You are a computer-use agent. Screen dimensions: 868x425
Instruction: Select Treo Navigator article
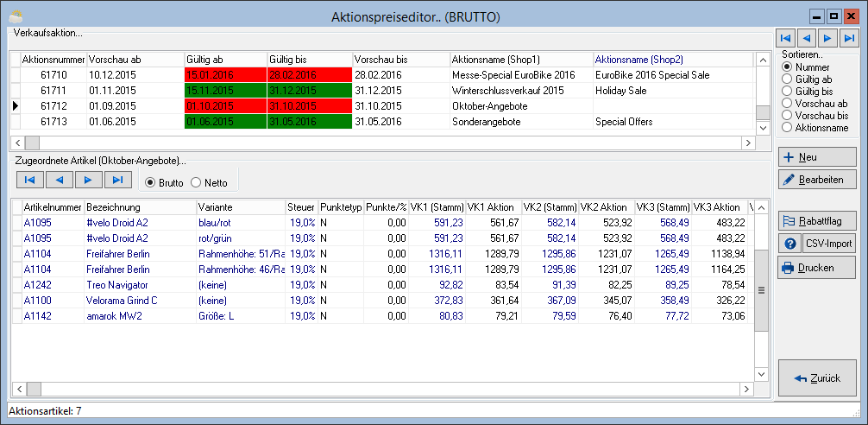pos(382,285)
